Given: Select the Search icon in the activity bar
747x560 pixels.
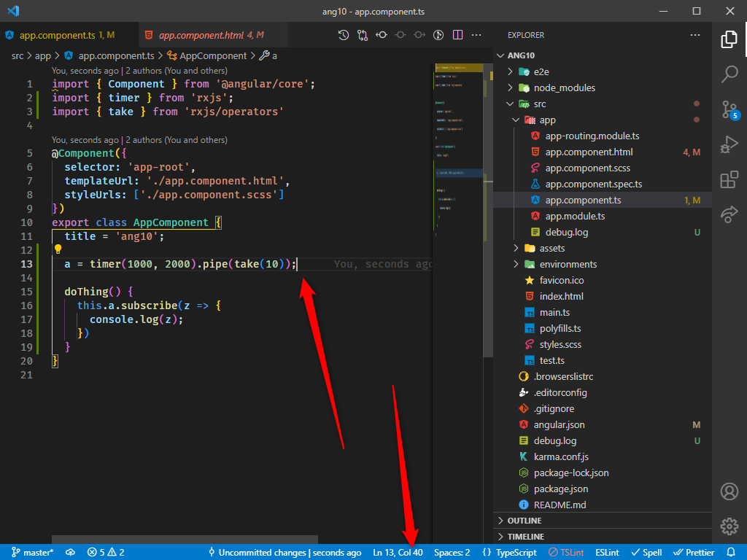Looking at the screenshot, I should (x=729, y=74).
